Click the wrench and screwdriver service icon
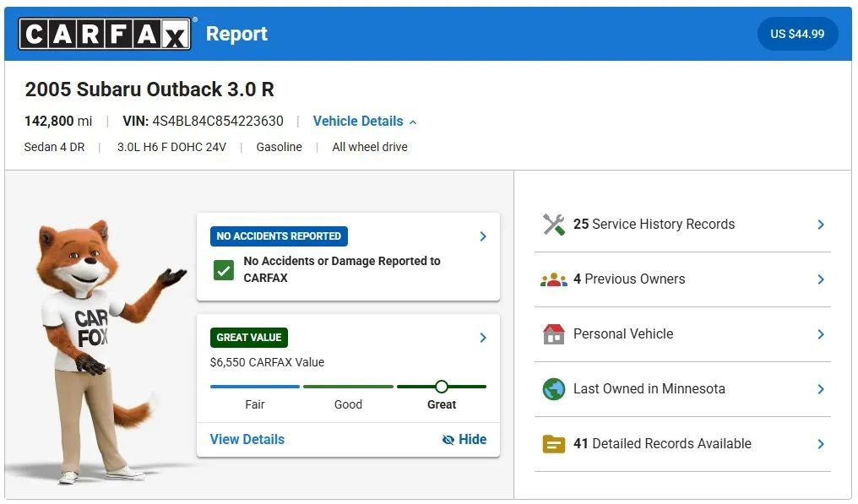This screenshot has width=858, height=504. pos(553,225)
